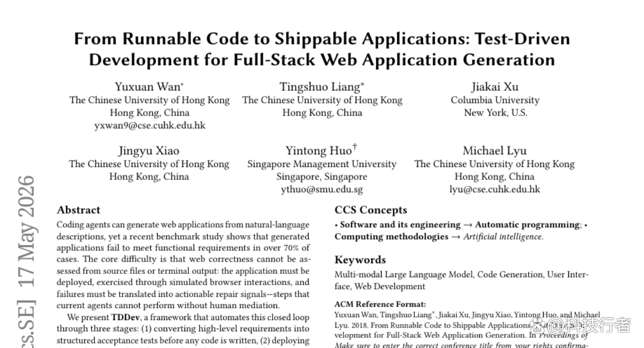Viewport: 644px width, 348px height.
Task: Click Singapore Management University affiliation
Action: (x=322, y=164)
